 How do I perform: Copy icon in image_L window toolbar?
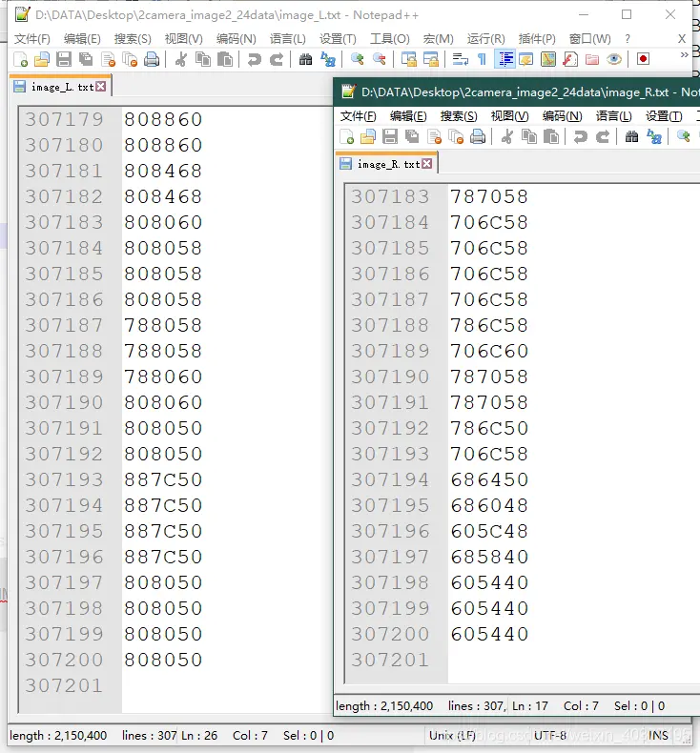point(203,59)
